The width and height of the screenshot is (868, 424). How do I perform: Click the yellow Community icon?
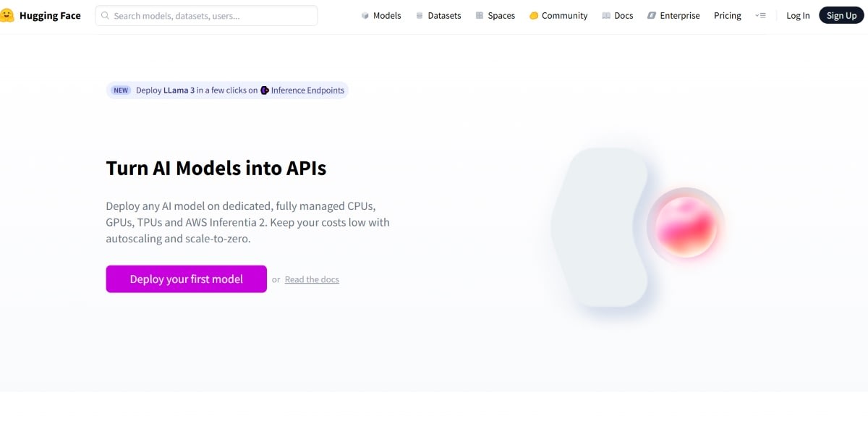(x=534, y=16)
